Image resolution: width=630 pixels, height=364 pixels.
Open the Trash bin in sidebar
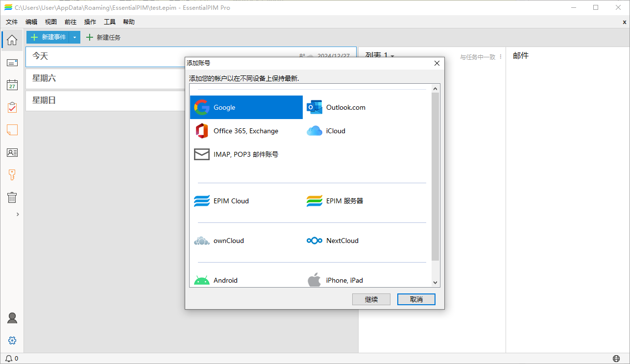(12, 197)
